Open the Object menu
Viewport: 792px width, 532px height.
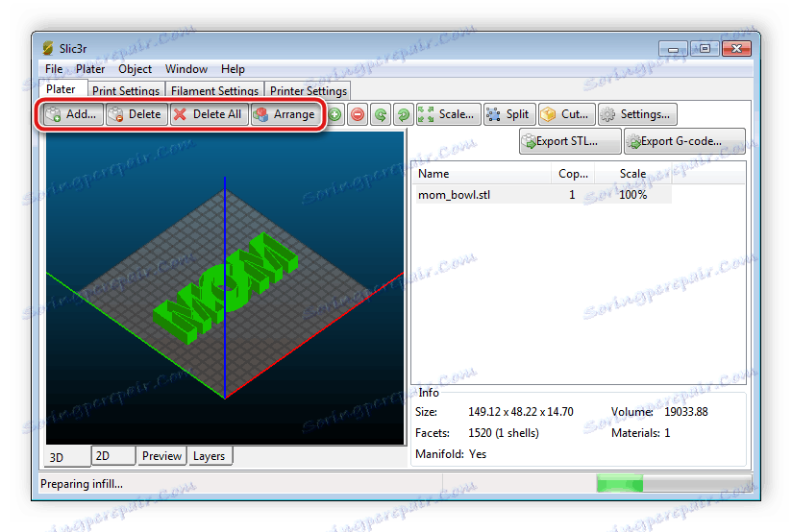tap(135, 69)
